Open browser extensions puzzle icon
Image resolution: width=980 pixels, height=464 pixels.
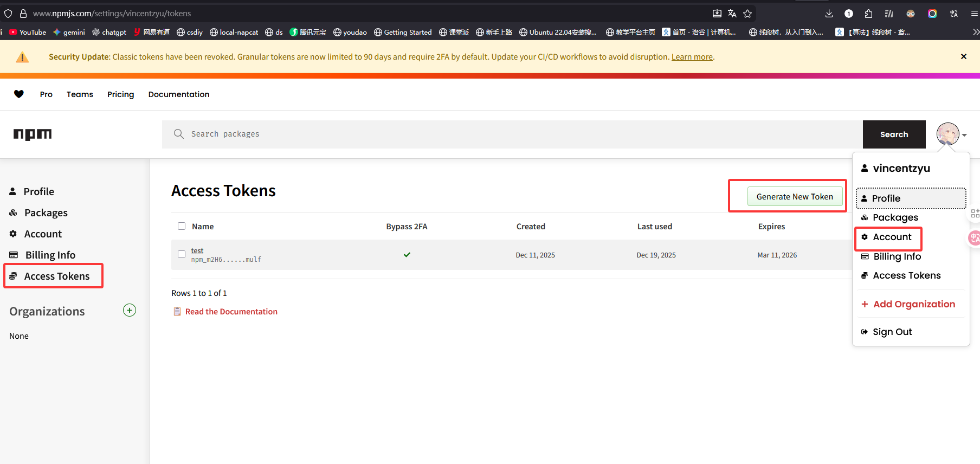(x=868, y=14)
